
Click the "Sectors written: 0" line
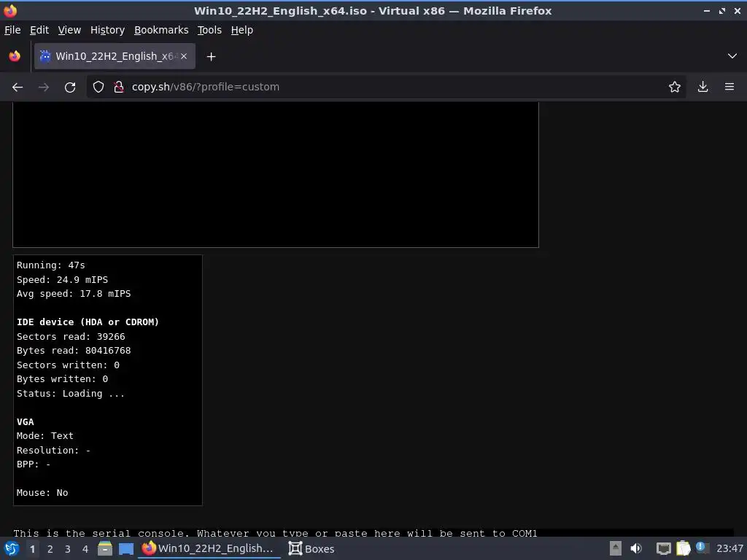point(68,365)
